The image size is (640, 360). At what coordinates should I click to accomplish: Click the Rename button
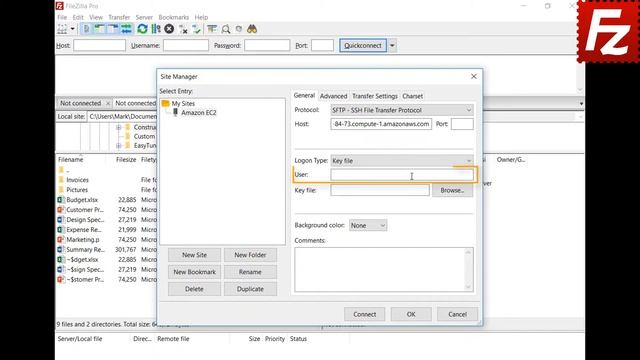click(250, 272)
